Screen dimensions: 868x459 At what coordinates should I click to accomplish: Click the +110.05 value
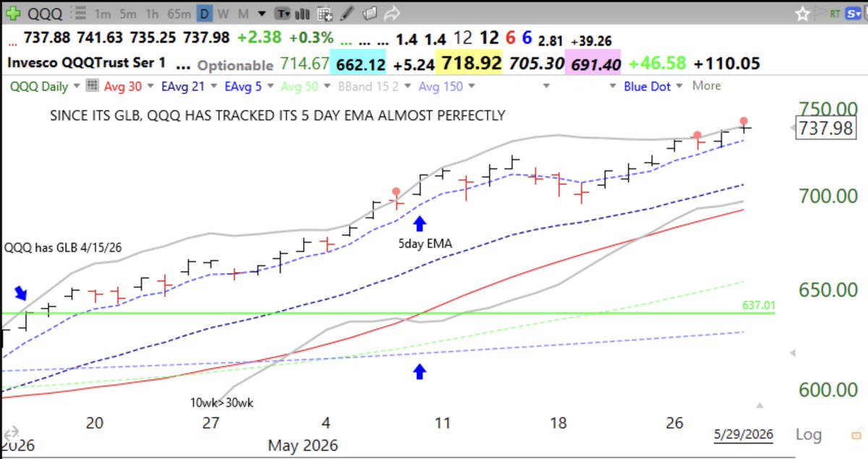[x=726, y=64]
